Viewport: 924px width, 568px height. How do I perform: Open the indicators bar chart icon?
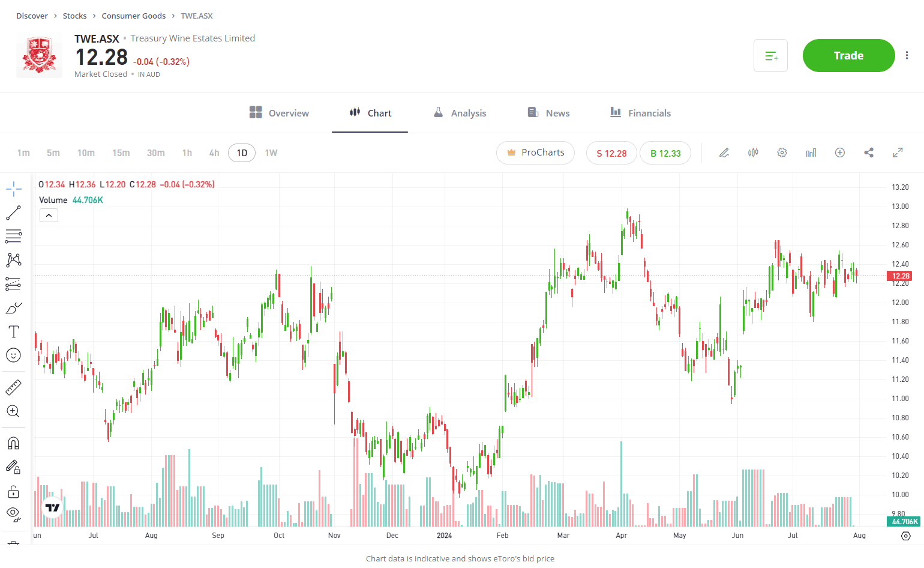pos(811,153)
